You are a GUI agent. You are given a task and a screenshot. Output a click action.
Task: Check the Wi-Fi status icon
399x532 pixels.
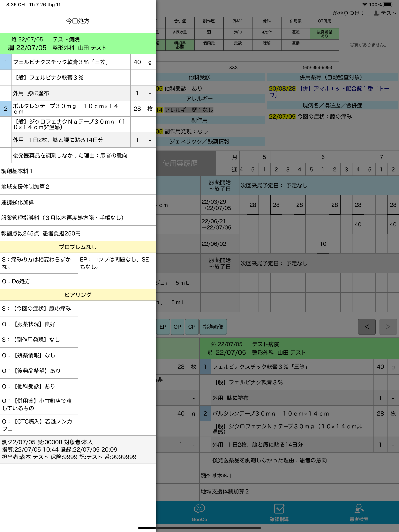tap(365, 4)
